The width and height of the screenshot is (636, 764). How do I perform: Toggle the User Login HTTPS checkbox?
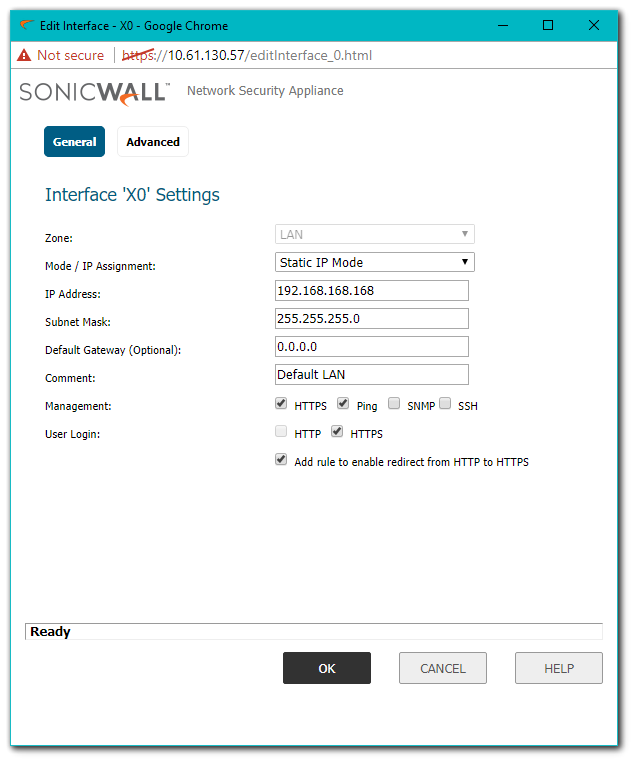(337, 433)
